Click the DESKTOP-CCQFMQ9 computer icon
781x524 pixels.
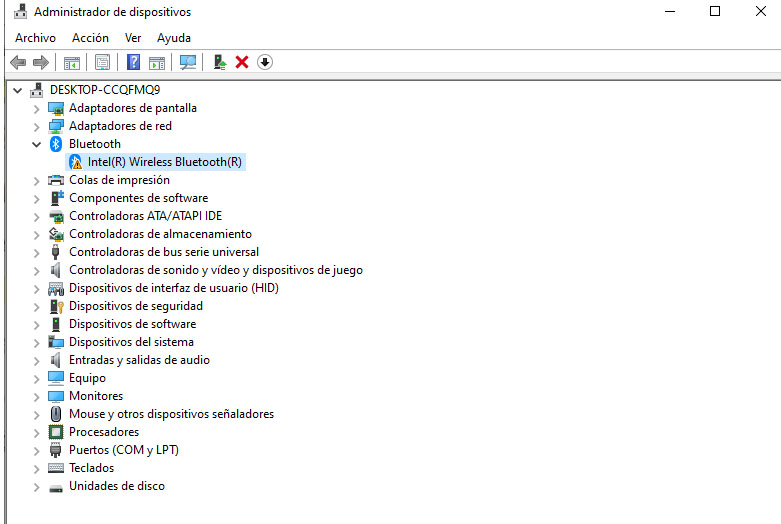coord(36,90)
